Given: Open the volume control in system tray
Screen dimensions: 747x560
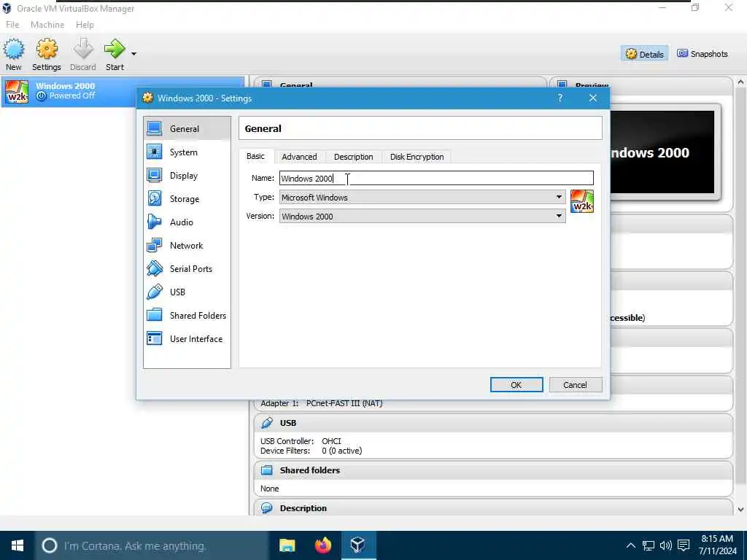Looking at the screenshot, I should (x=666, y=545).
